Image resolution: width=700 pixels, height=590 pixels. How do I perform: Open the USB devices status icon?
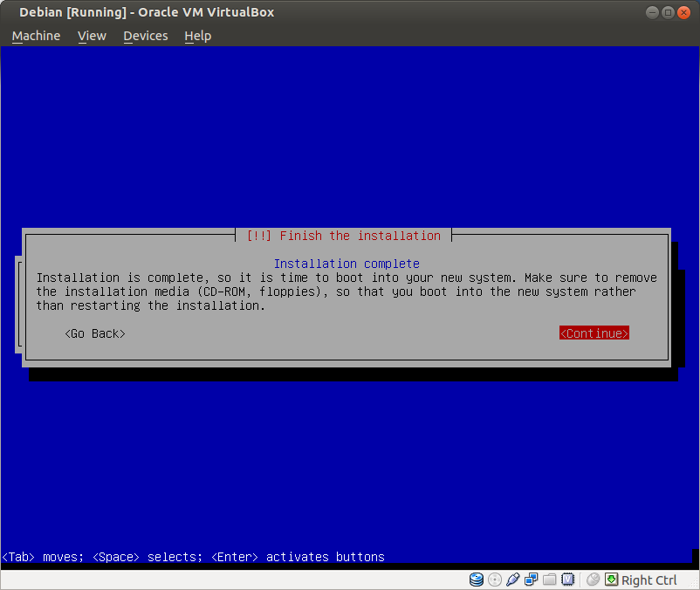tap(513, 580)
